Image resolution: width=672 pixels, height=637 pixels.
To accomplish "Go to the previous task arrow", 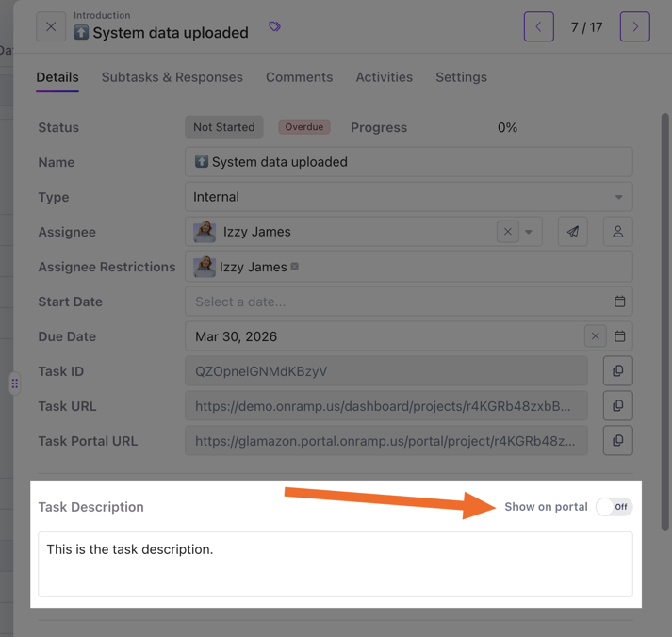I will point(539,27).
